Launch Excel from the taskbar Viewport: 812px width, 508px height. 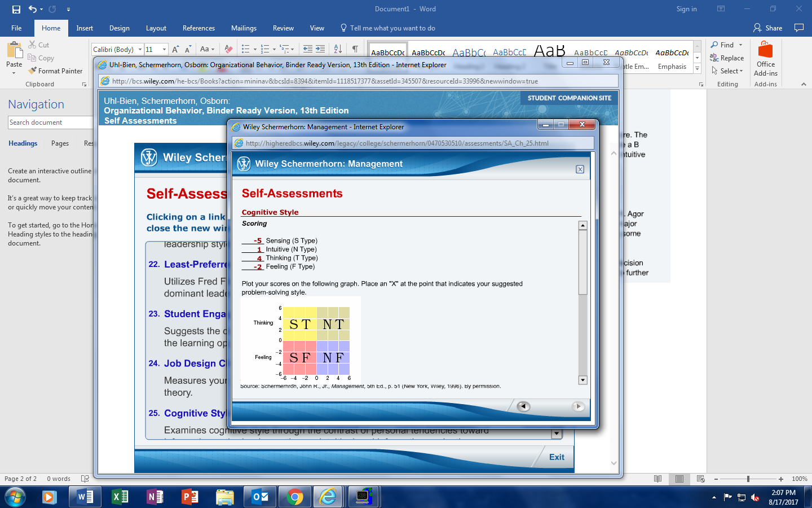point(120,497)
